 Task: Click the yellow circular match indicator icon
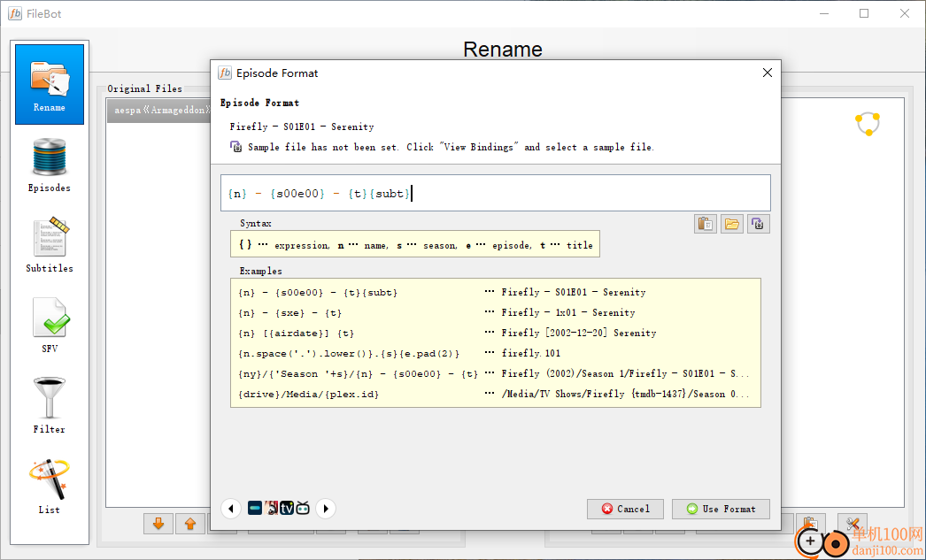click(x=868, y=124)
